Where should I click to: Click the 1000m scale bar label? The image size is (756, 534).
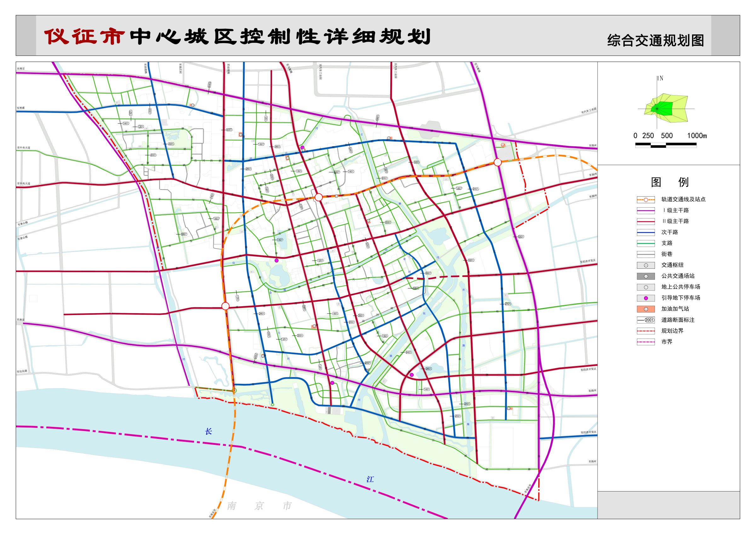[x=697, y=136]
